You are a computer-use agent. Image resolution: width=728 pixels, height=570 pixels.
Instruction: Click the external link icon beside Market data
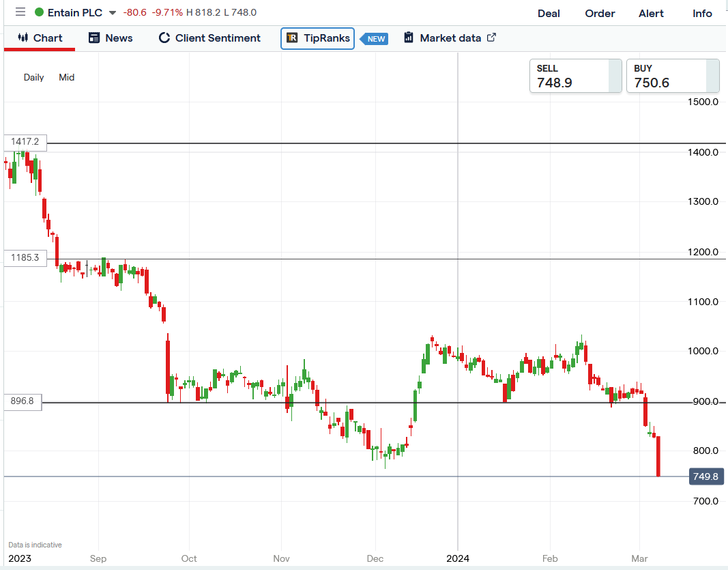[x=491, y=37]
